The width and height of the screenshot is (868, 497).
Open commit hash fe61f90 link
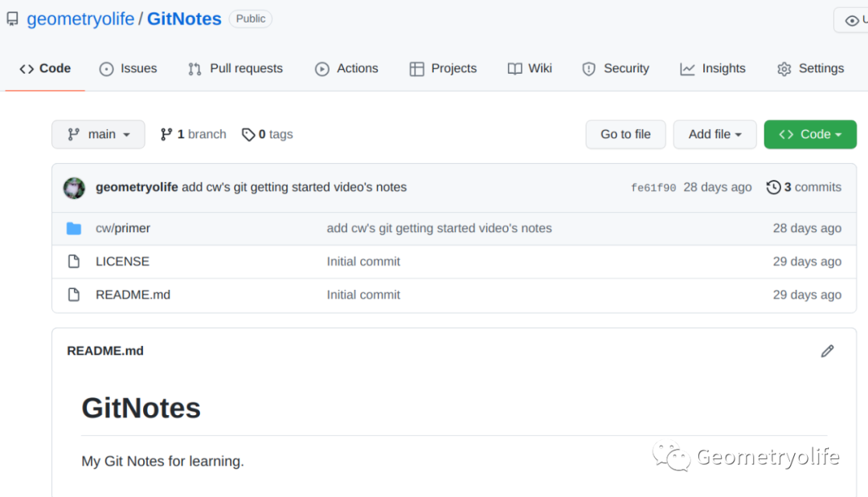[653, 188]
